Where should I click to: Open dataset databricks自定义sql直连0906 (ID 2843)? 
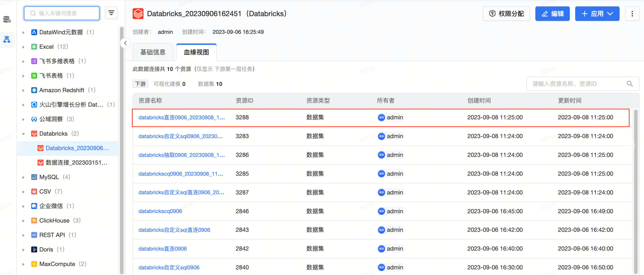coord(174,230)
